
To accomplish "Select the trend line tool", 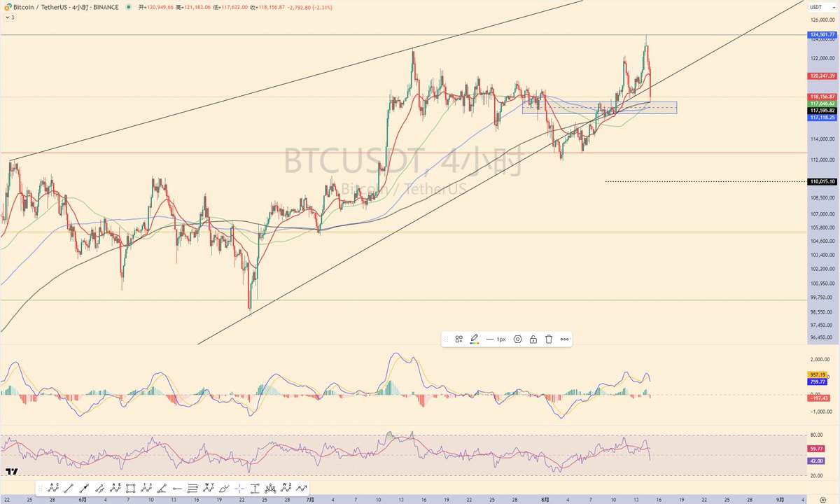I will [69, 489].
